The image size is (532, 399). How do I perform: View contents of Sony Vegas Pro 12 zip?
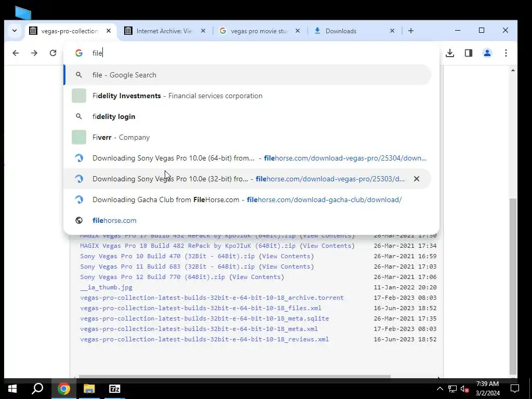pos(257,277)
